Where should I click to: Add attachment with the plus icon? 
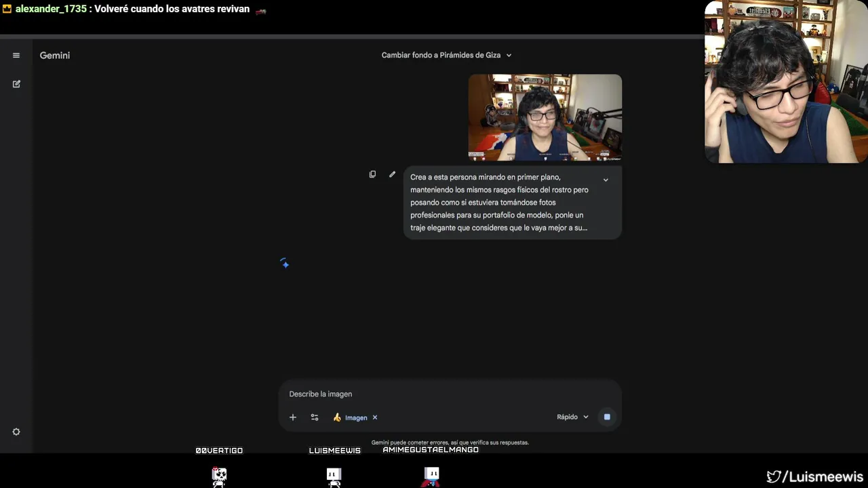click(293, 418)
